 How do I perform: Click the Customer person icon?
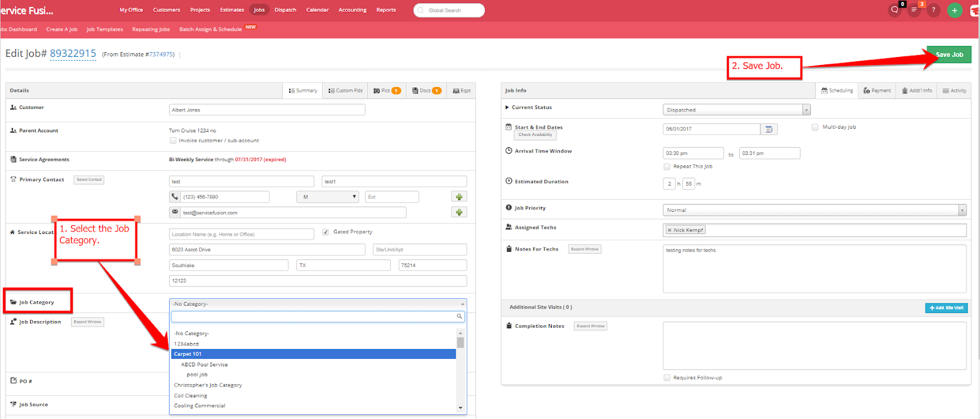click(x=13, y=107)
